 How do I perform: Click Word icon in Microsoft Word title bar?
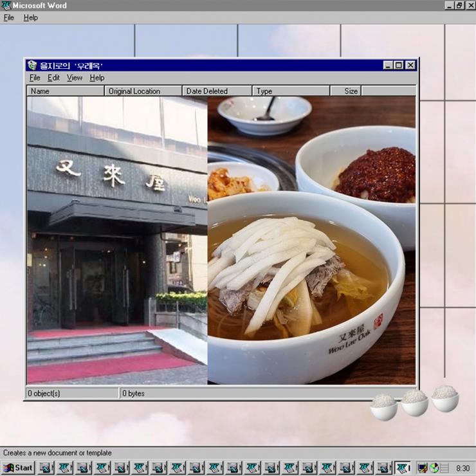(6, 5)
